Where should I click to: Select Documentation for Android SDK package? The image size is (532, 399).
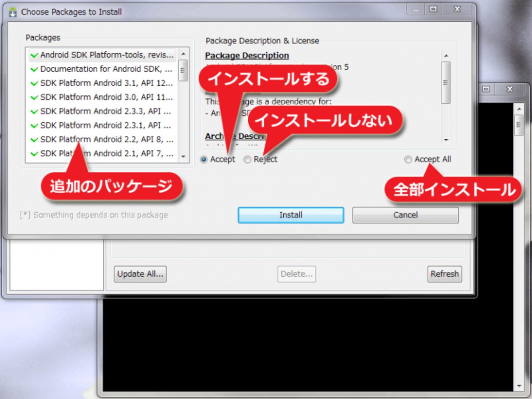coord(102,69)
